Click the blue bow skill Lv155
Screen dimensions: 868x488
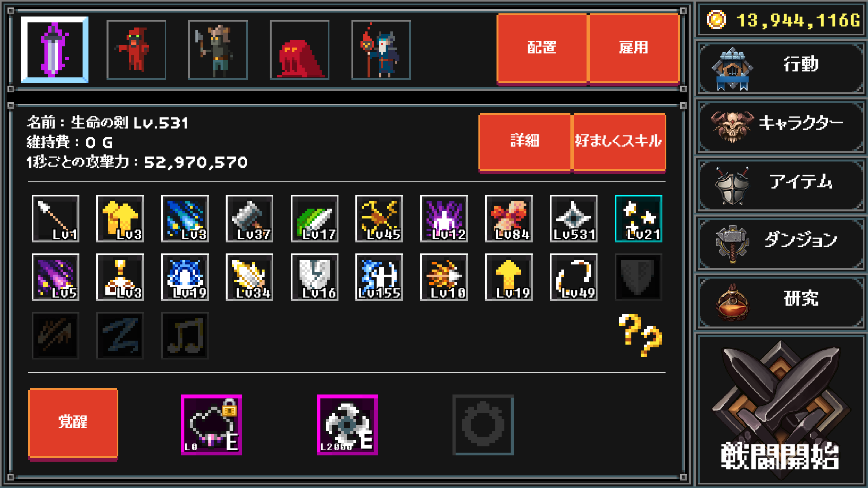379,277
